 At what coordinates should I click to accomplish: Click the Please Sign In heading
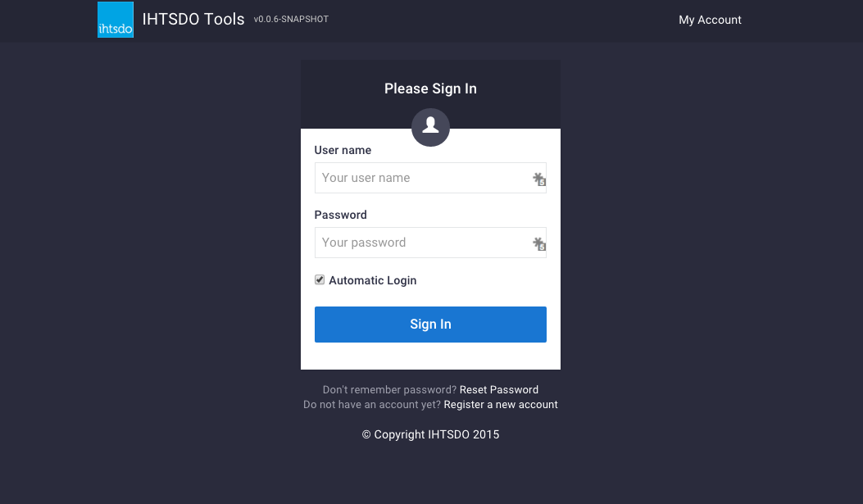430,89
